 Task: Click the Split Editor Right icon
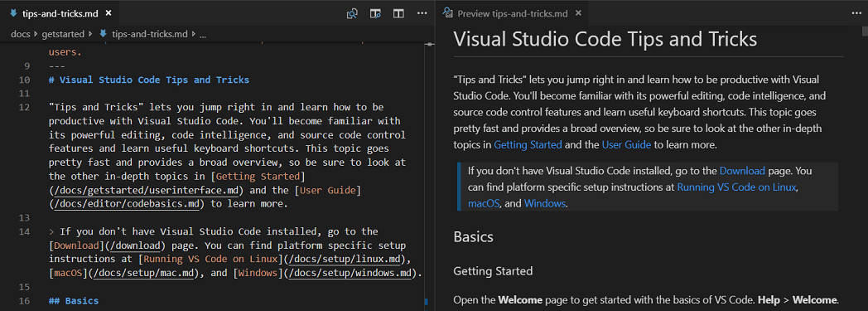point(398,13)
